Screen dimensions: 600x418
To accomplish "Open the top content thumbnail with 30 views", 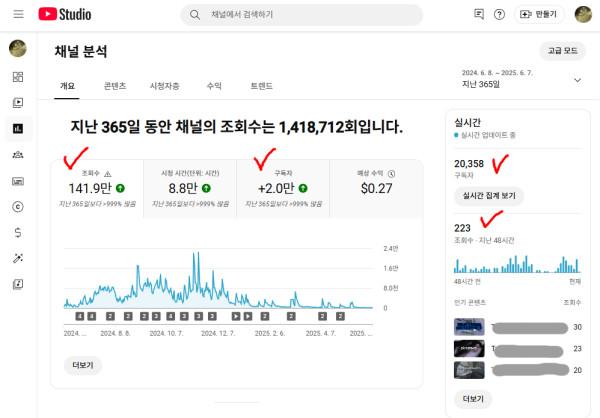I will [x=469, y=327].
